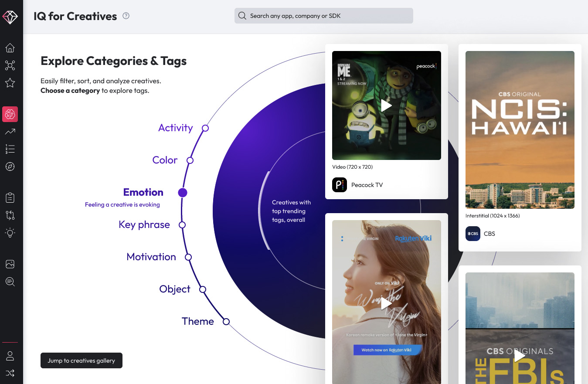Click the magnifier icon in search bar
The image size is (588, 384).
point(243,16)
